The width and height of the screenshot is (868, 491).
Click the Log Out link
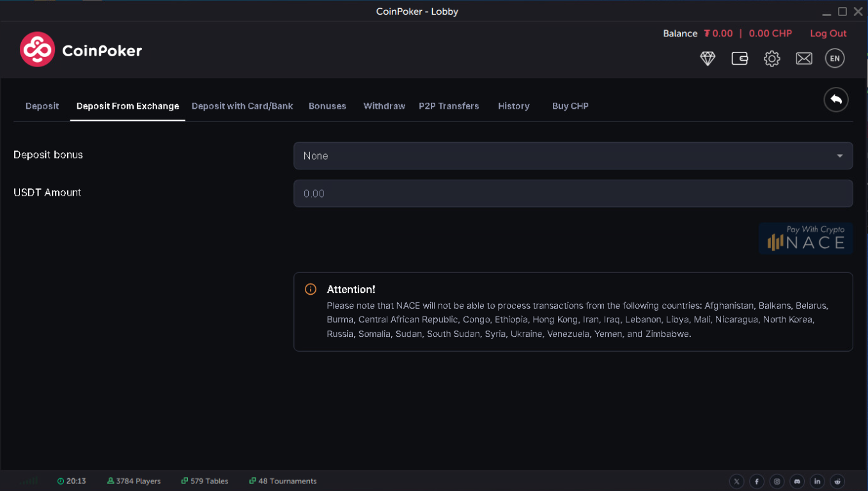pos(828,33)
